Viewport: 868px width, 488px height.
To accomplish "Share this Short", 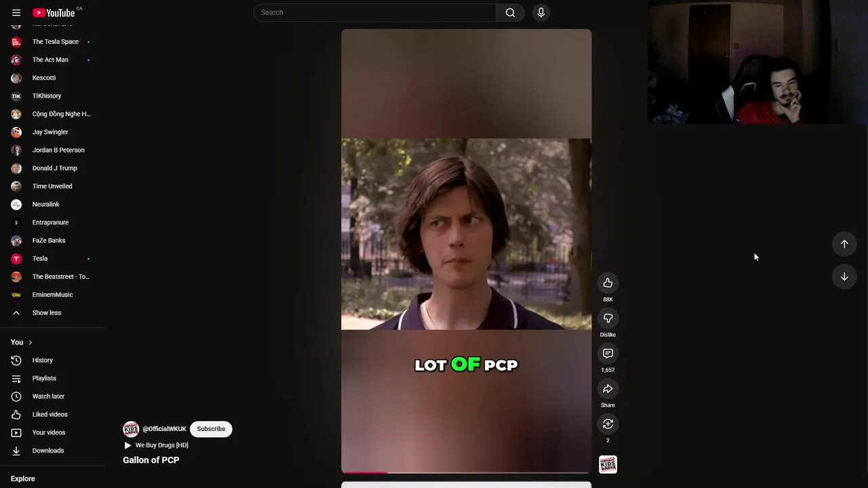I will tap(608, 388).
